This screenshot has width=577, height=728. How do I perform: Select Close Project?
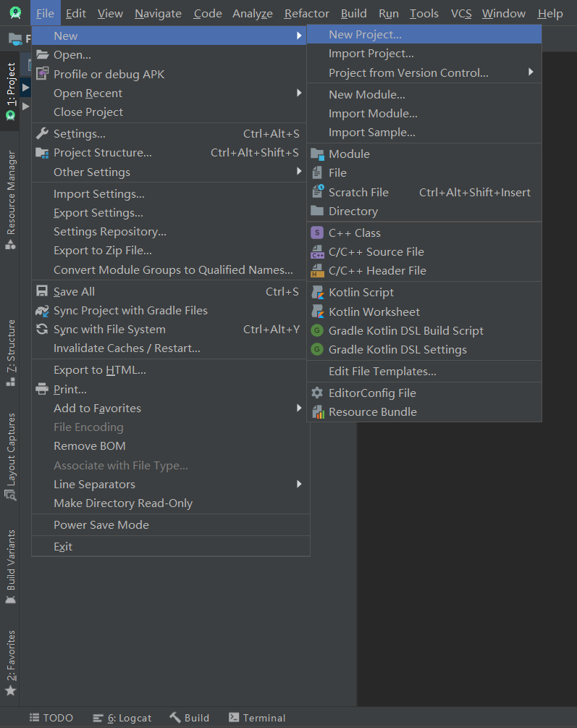click(x=169, y=112)
